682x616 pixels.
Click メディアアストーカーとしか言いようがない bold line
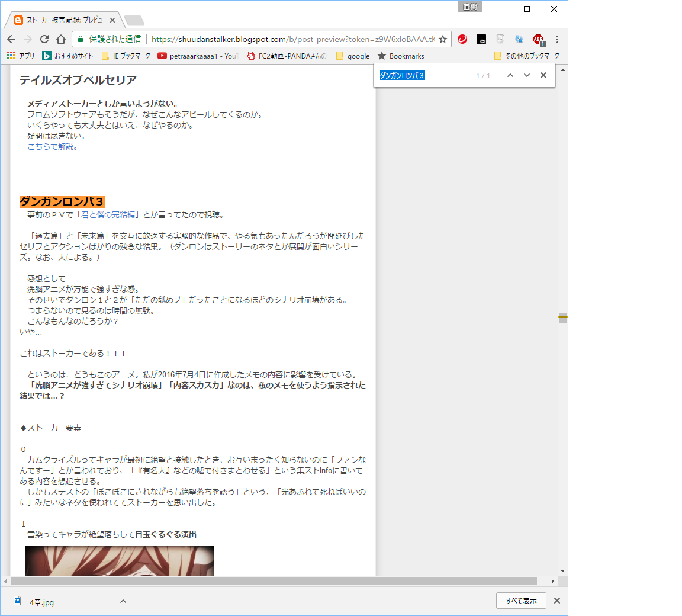click(103, 104)
